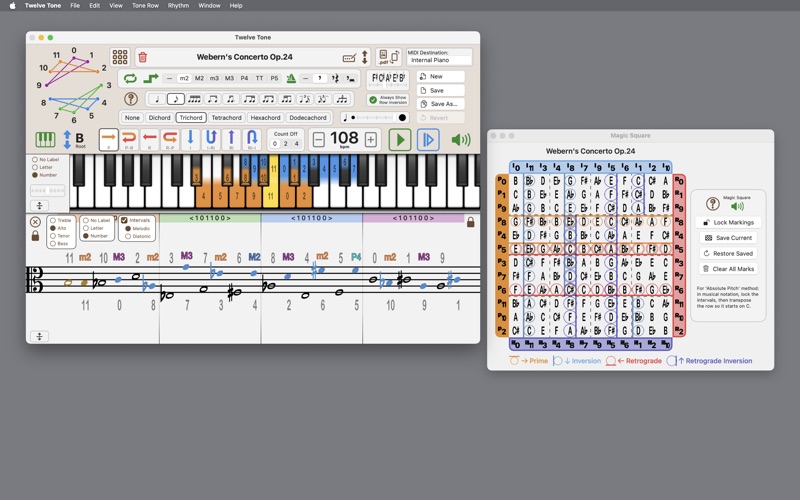Select the four sixteenth notes rhythm icon
This screenshot has width=800, height=500.
[194, 98]
